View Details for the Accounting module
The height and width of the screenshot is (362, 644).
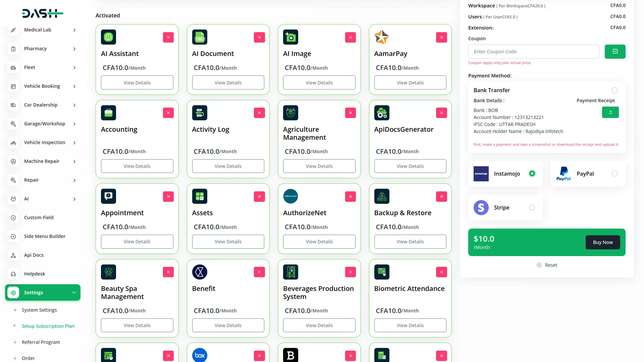[137, 166]
